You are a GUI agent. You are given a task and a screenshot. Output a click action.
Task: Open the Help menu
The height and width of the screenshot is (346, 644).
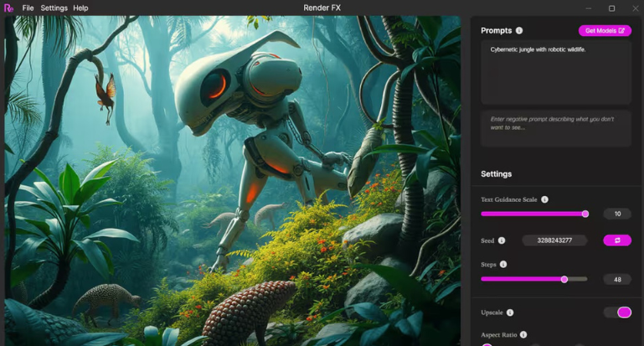[80, 8]
